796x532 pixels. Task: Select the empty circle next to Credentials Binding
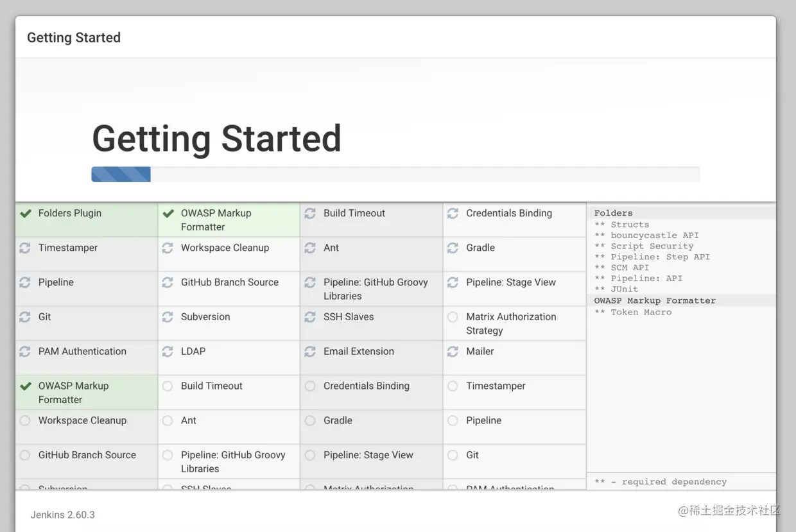310,386
